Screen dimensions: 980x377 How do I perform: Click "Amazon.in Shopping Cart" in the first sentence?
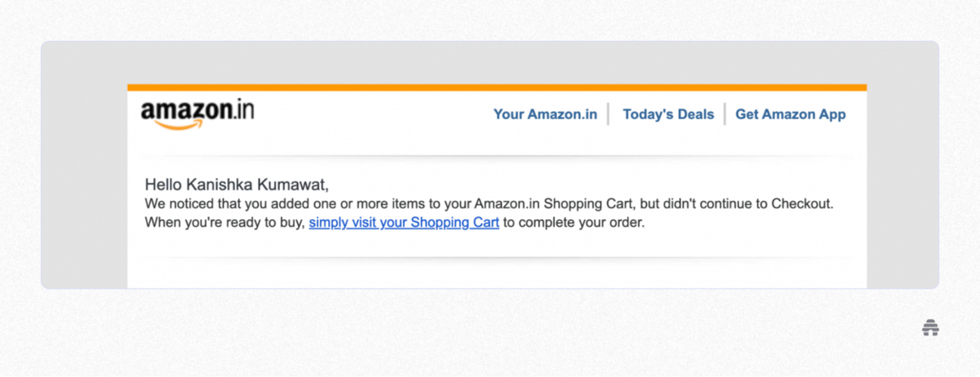(555, 204)
